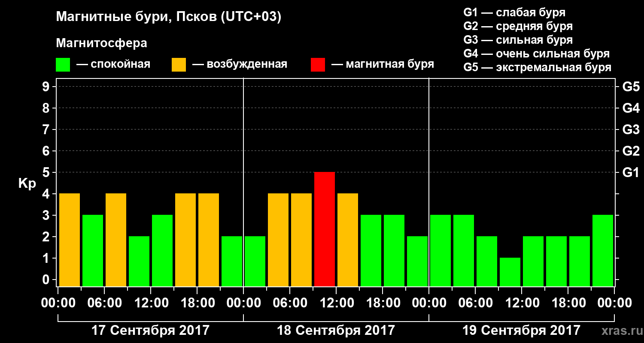
Task: Click the 'G2 — средняя буря' legend line
Action: [518, 26]
